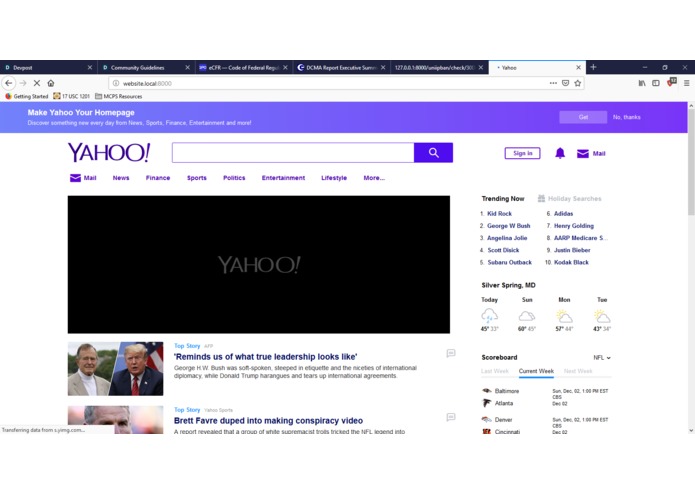Open the browser home page icon

[x=51, y=83]
